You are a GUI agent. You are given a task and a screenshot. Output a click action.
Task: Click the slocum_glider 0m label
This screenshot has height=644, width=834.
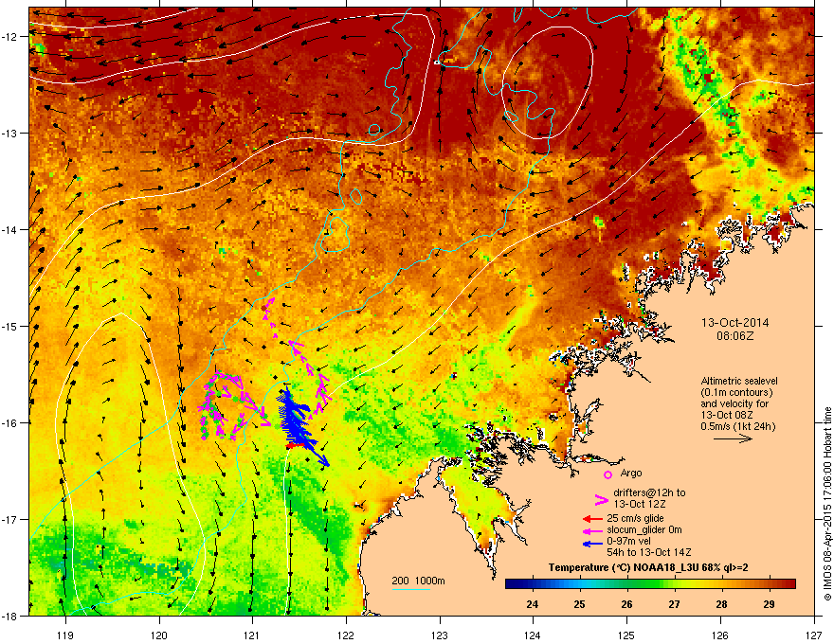(644, 529)
